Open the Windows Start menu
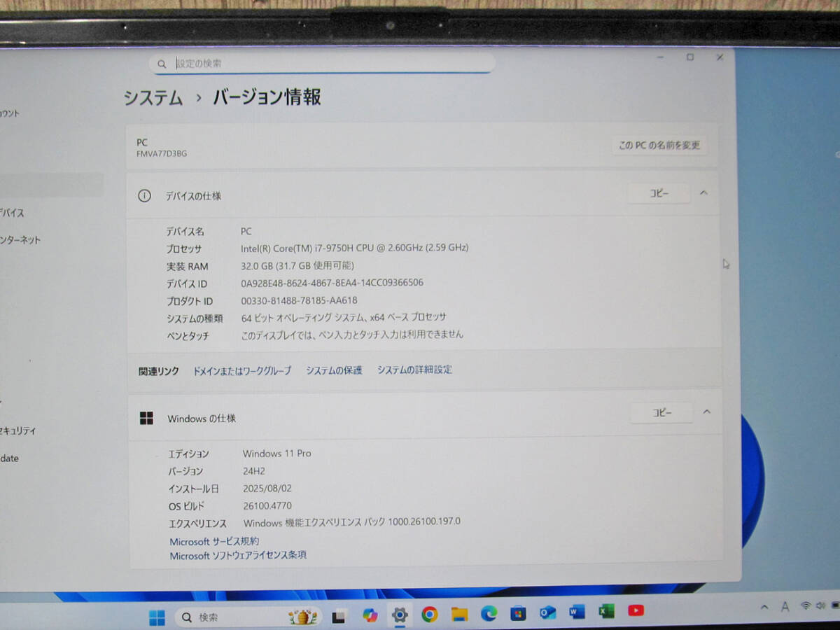Screen dimensions: 840x630 coord(157,617)
